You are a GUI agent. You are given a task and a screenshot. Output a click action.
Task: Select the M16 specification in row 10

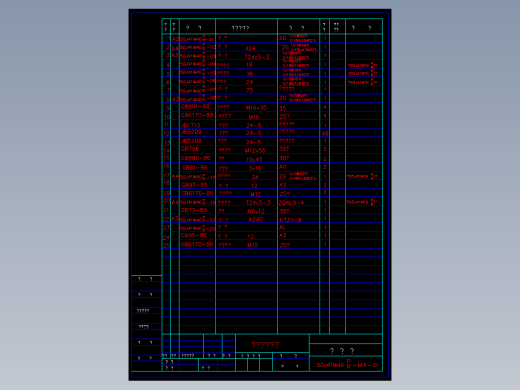pyautogui.click(x=254, y=117)
